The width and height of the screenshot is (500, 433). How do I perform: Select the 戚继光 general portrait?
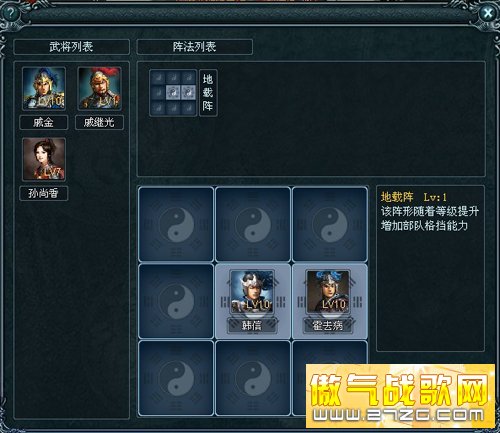(x=99, y=88)
